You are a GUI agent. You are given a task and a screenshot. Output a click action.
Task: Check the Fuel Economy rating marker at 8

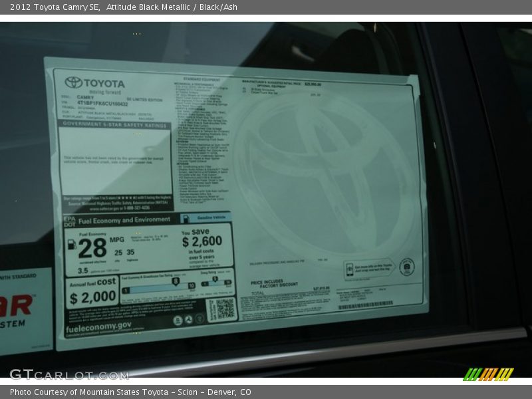click(x=176, y=280)
